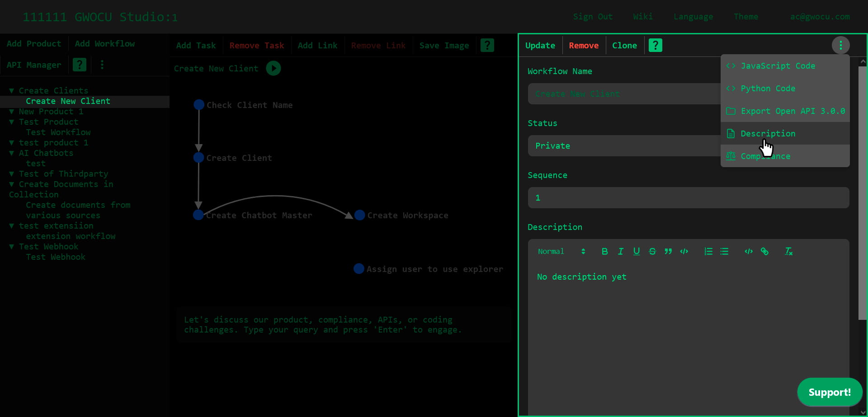This screenshot has width=868, height=417.
Task: Select the extension workflow tree item
Action: pos(71,236)
